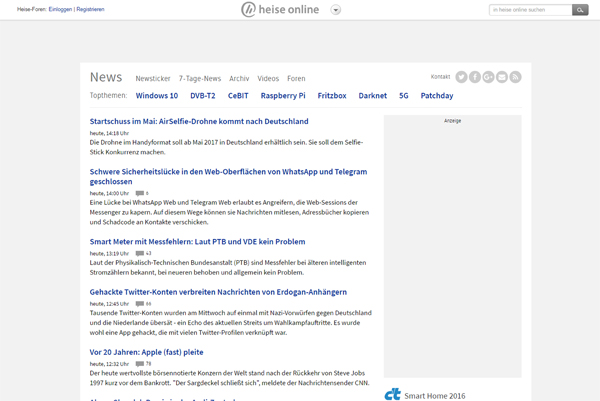Select the Fritzbox top topic

pyautogui.click(x=332, y=96)
